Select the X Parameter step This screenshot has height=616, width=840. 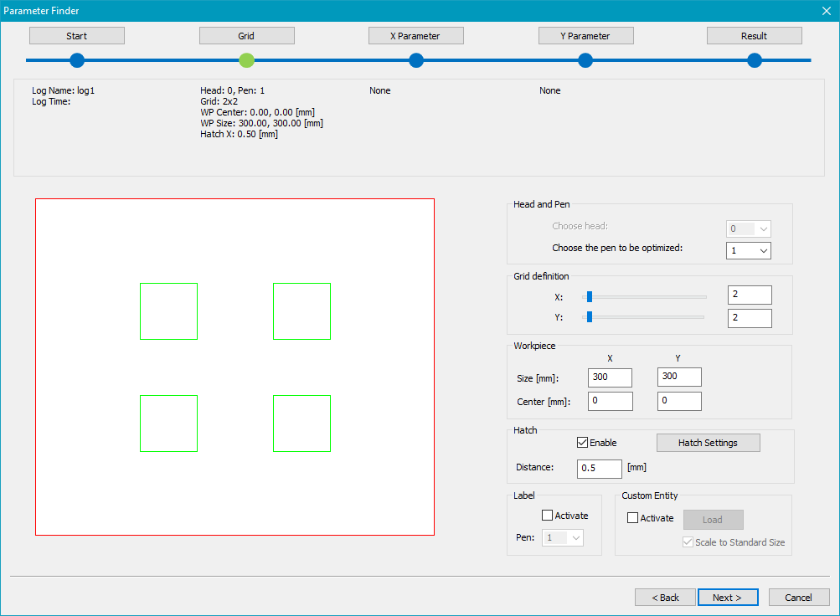click(x=415, y=36)
